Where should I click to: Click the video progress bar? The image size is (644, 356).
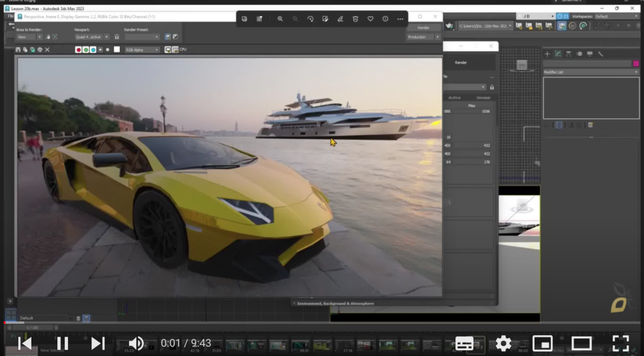click(x=322, y=323)
